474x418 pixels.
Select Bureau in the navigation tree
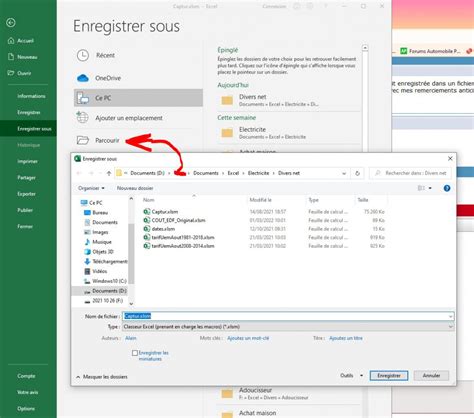pos(96,212)
